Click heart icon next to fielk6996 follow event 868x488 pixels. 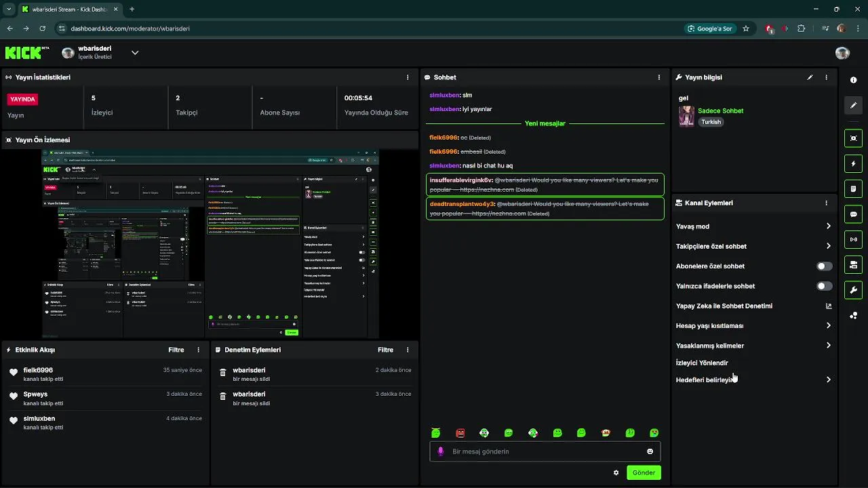[14, 373]
